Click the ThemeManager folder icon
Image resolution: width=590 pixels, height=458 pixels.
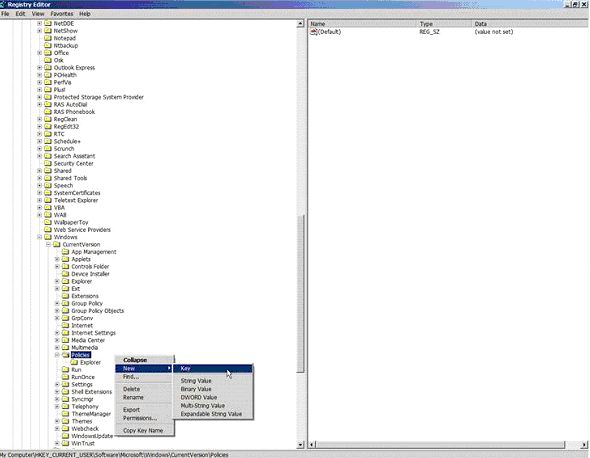click(65, 414)
